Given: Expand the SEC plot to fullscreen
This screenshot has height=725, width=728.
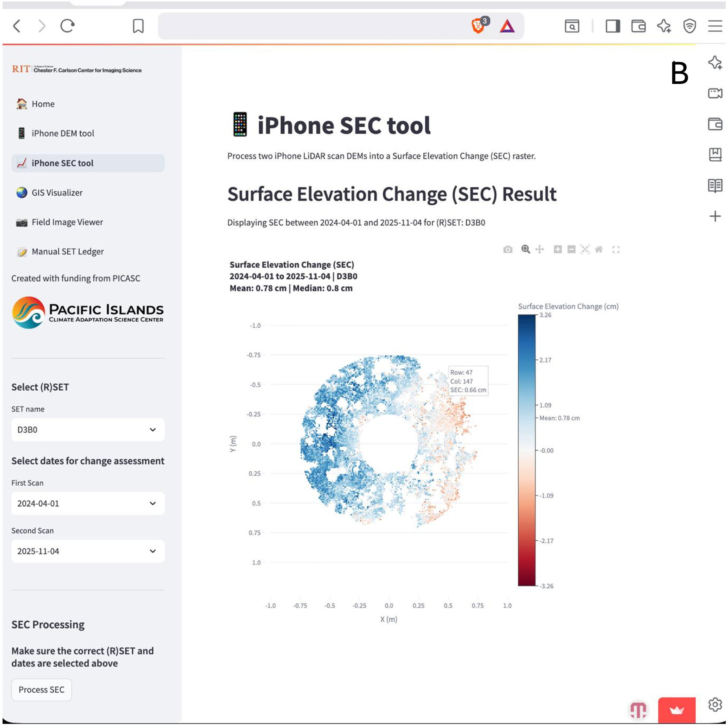Looking at the screenshot, I should 616,249.
